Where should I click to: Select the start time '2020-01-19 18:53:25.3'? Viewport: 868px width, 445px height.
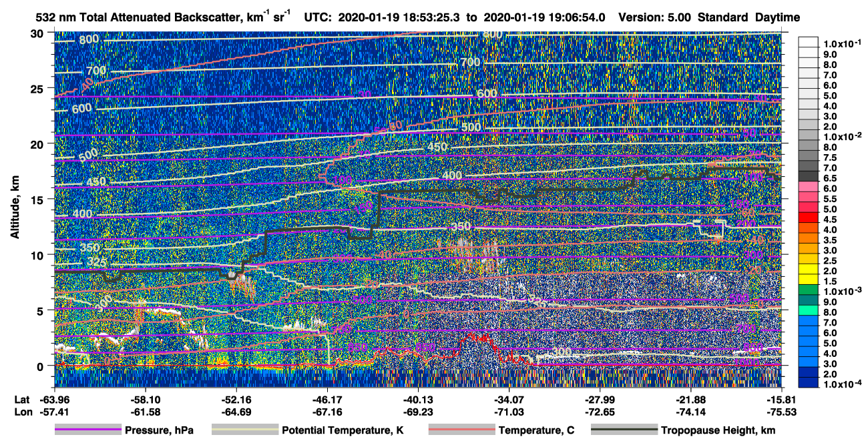(x=399, y=17)
